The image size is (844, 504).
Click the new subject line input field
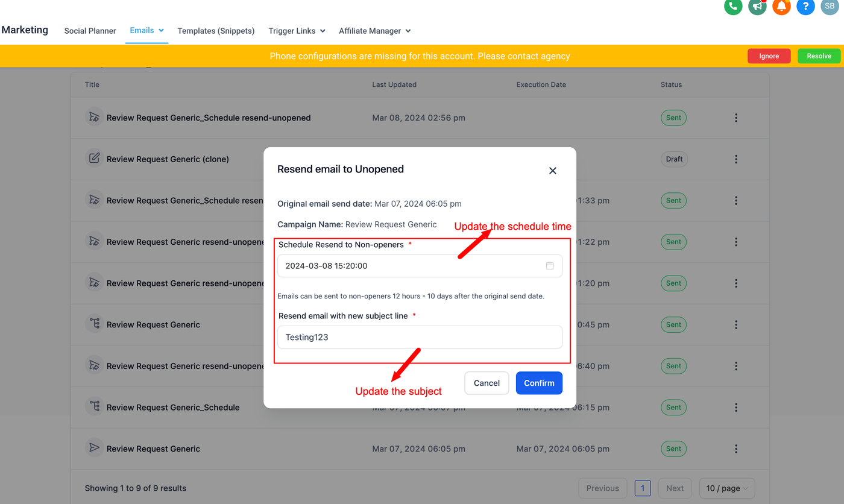tap(420, 337)
